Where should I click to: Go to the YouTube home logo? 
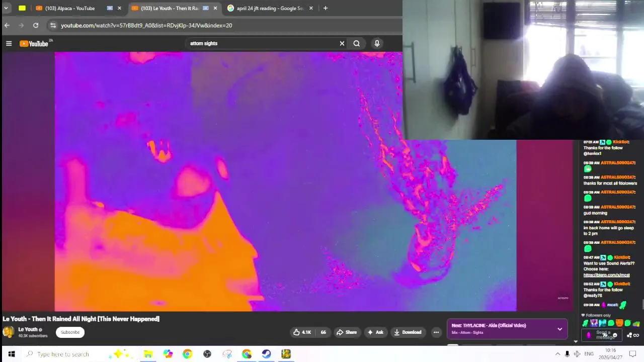(34, 44)
